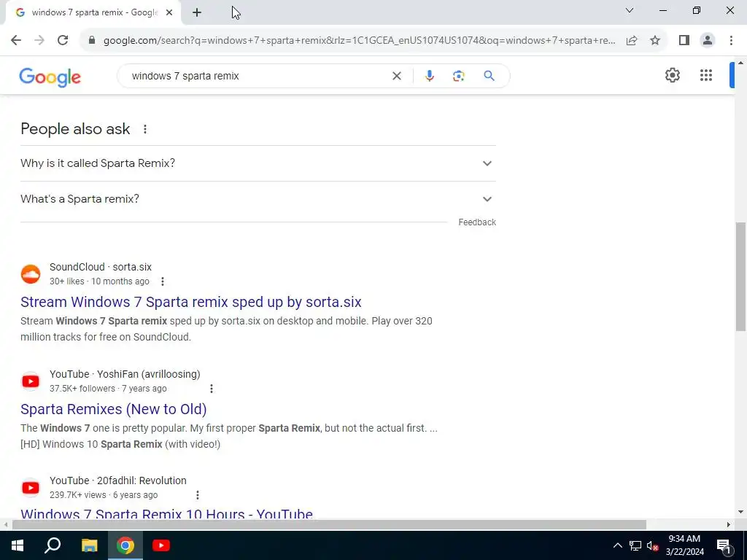The width and height of the screenshot is (747, 560).
Task: Open About this result for 20fadhil
Action: (197, 495)
